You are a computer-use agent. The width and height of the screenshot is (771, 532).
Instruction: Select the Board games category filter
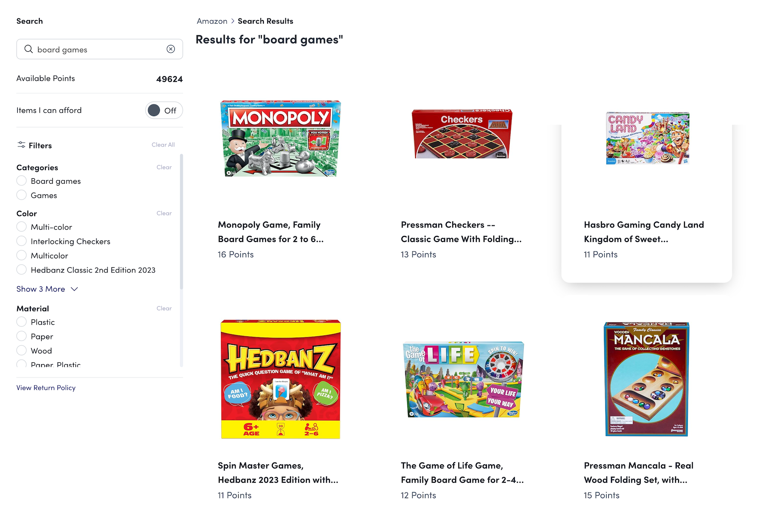21,181
